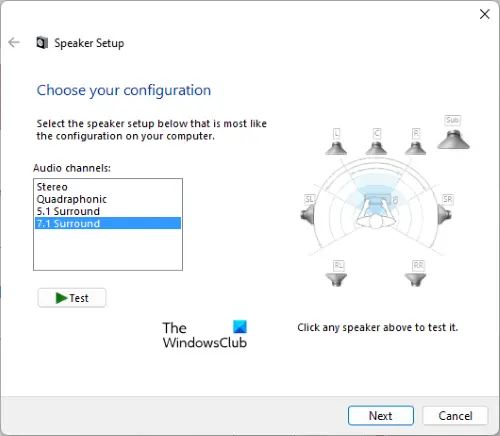Click the rear left (RL) speaker
The width and height of the screenshot is (500, 436).
[x=336, y=279]
